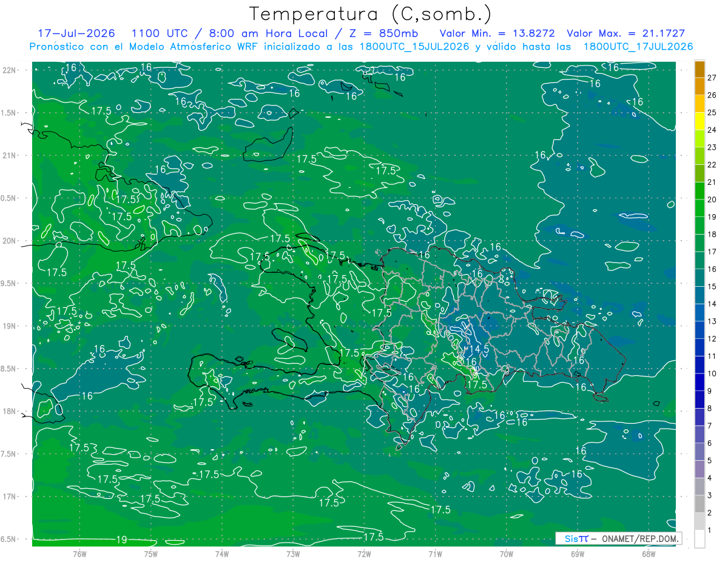Click the 'Valor Min. = 13.8272' value
728x562 pixels.
(x=497, y=33)
